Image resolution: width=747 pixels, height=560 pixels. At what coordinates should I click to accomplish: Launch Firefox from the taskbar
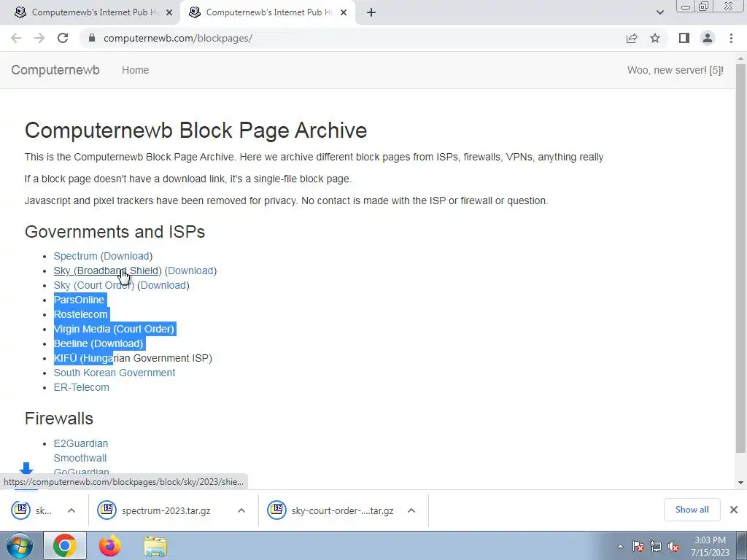110,545
